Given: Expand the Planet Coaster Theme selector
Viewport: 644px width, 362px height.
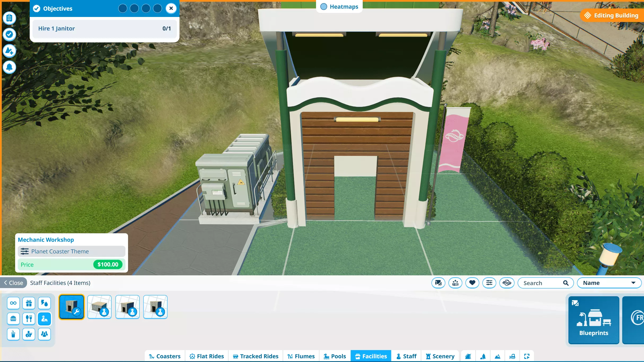Looking at the screenshot, I should [x=71, y=251].
